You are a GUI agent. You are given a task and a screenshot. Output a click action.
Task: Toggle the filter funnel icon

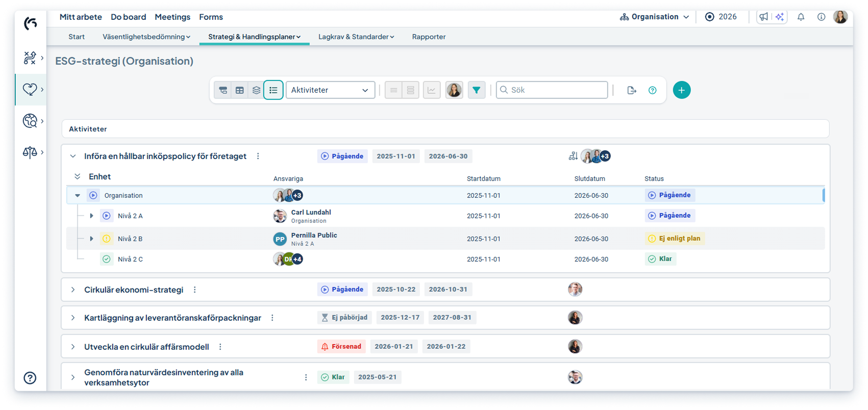click(x=476, y=90)
